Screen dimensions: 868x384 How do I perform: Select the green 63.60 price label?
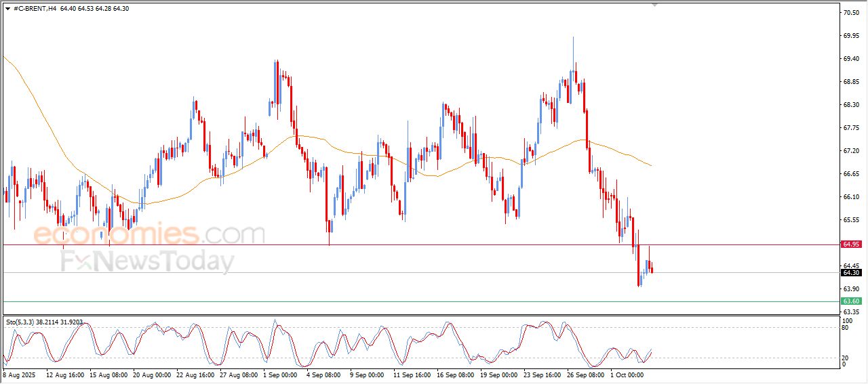coord(850,301)
